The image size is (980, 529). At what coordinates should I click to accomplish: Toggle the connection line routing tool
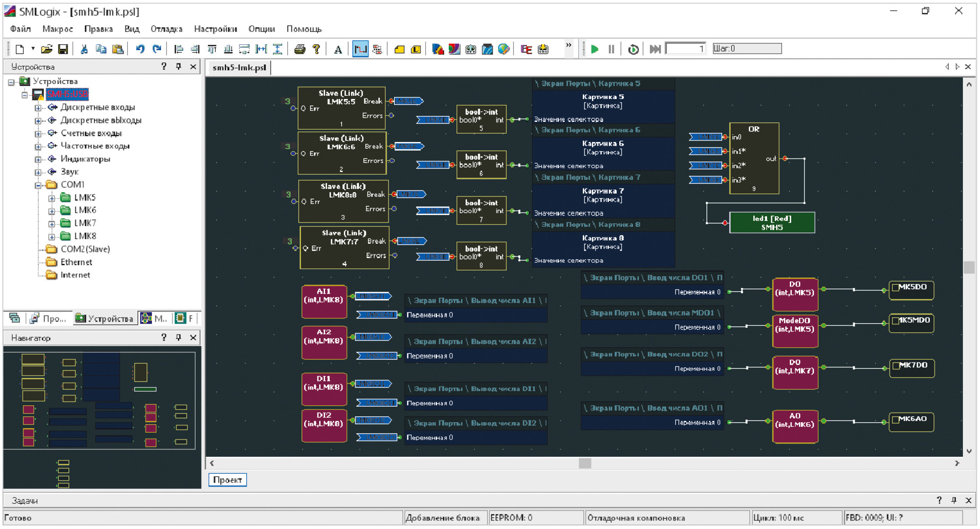coord(360,49)
